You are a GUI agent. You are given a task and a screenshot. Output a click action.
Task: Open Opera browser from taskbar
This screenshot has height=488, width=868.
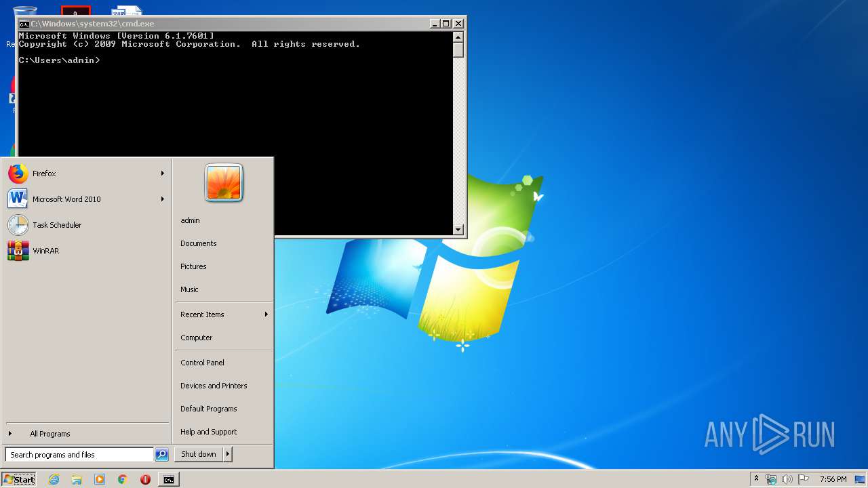[145, 479]
